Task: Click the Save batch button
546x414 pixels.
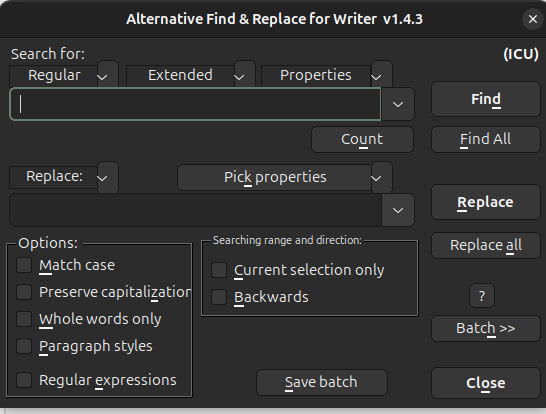Action: 321,382
